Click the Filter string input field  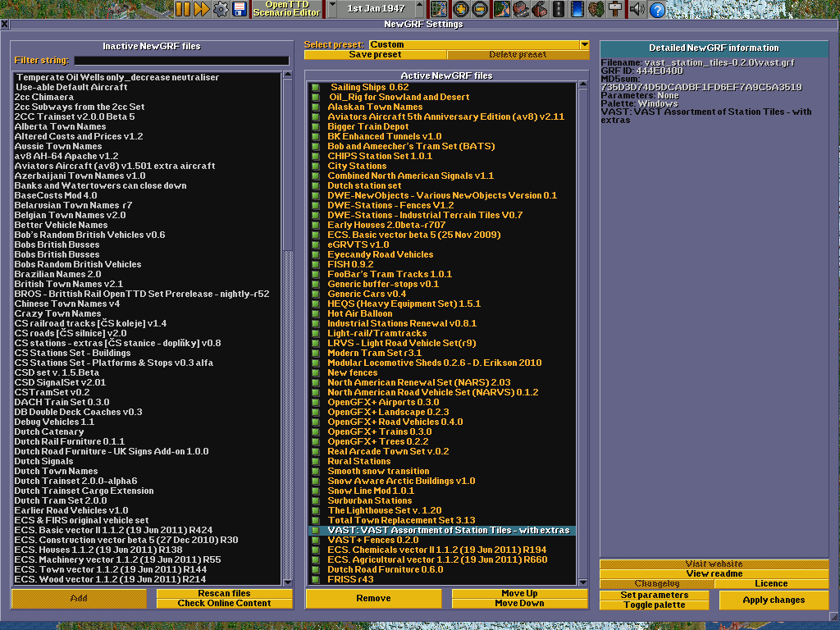click(x=181, y=61)
